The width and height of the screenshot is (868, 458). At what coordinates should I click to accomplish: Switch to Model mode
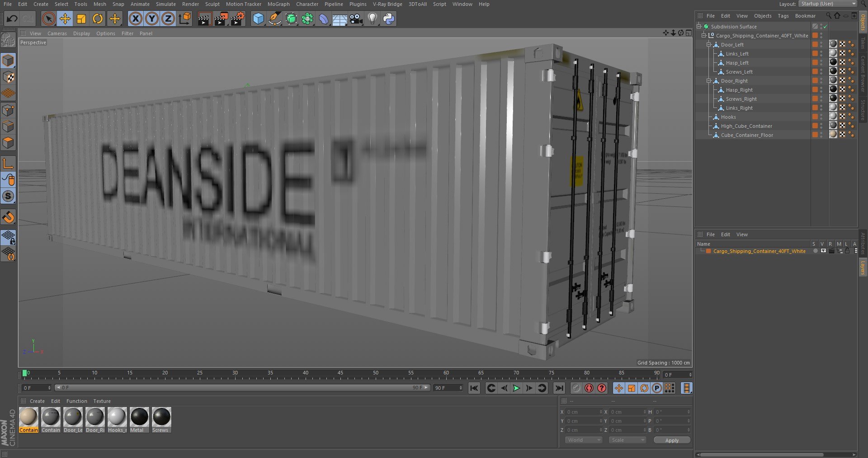click(x=8, y=60)
